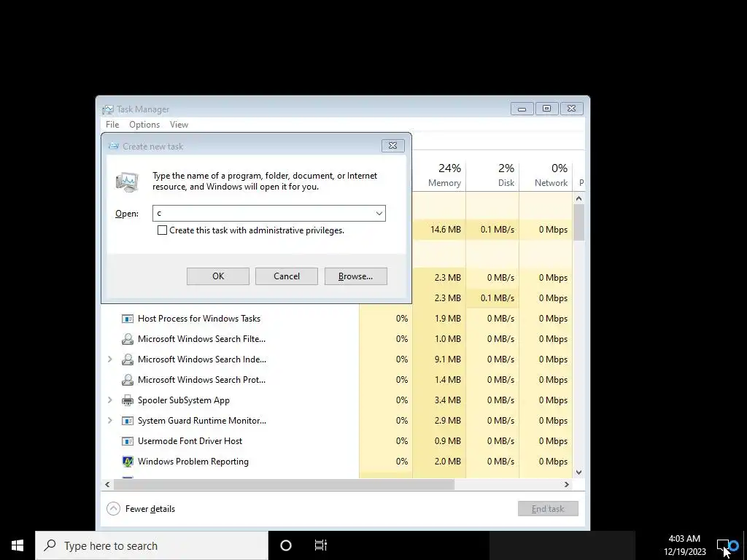Open Task View on the taskbar
The height and width of the screenshot is (560, 747).
[321, 545]
